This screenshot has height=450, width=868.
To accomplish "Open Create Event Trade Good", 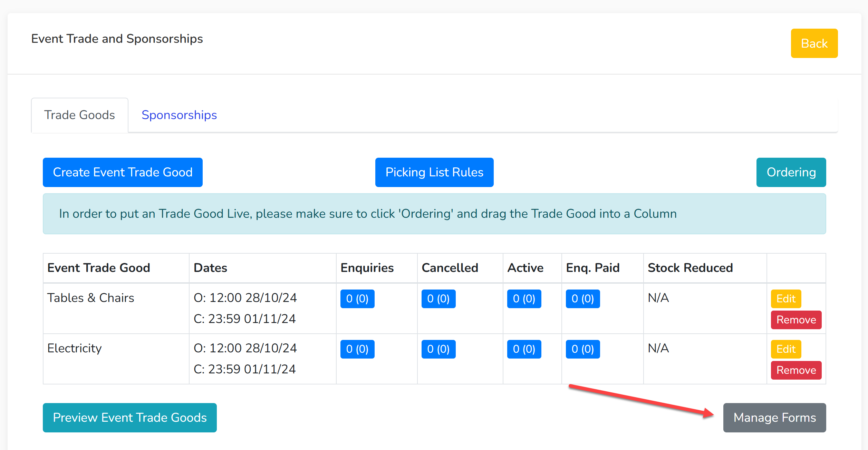I will pyautogui.click(x=123, y=172).
